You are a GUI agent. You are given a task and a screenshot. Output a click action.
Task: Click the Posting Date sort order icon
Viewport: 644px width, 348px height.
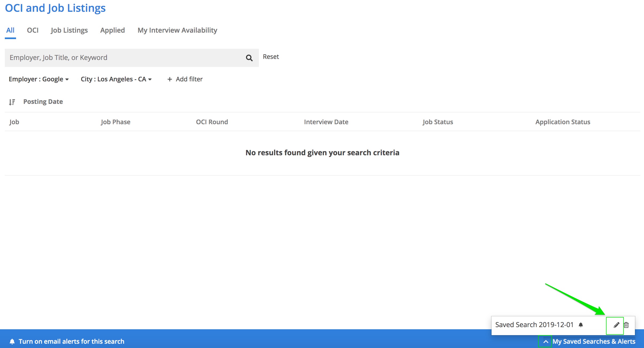pos(12,102)
